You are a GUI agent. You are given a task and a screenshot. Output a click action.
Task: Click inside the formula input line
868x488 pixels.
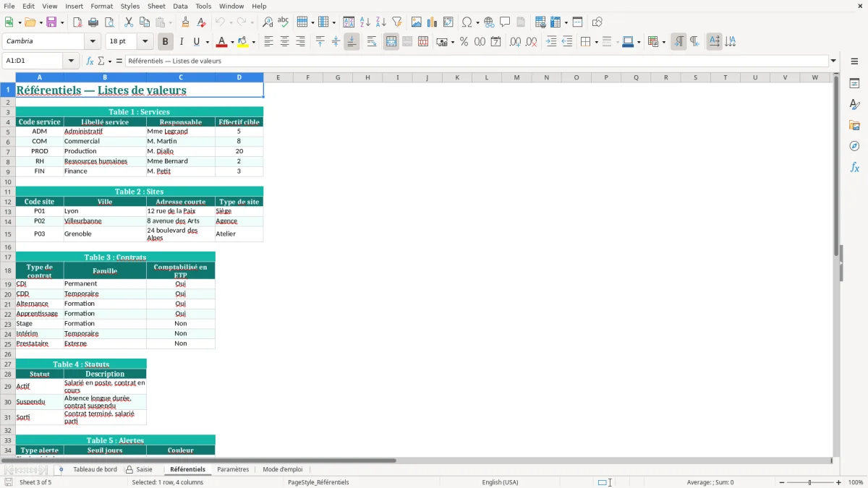[x=477, y=61]
